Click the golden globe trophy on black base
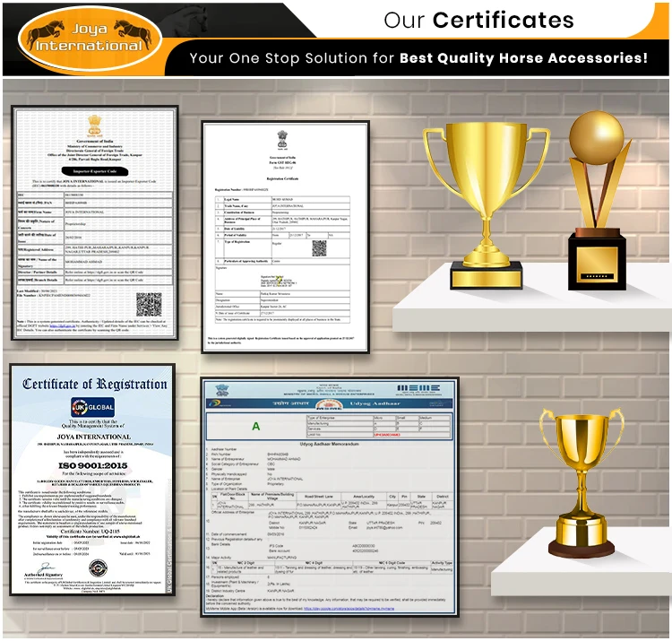 click(598, 200)
